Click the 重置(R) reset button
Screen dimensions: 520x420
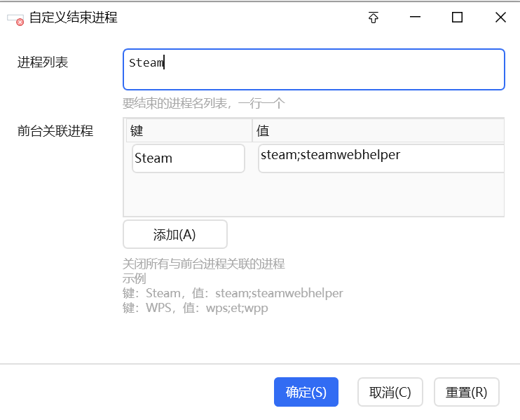tap(466, 392)
